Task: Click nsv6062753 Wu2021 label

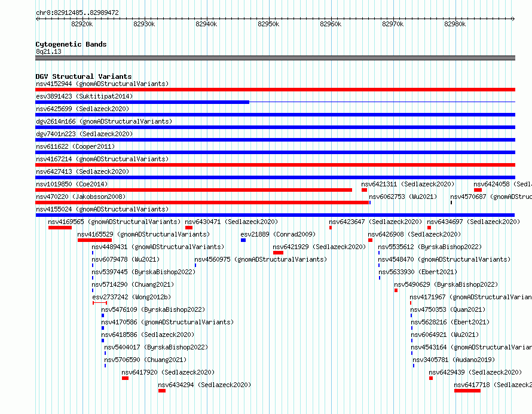Action: pyautogui.click(x=403, y=197)
